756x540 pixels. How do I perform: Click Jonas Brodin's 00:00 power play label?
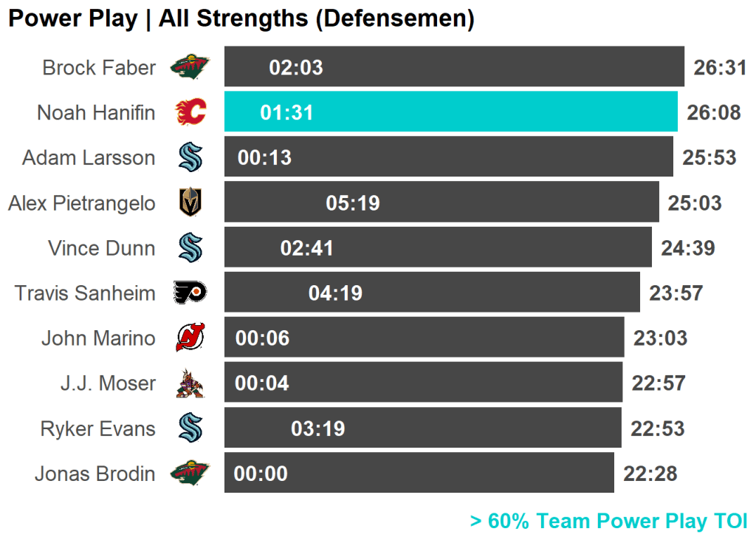261,474
